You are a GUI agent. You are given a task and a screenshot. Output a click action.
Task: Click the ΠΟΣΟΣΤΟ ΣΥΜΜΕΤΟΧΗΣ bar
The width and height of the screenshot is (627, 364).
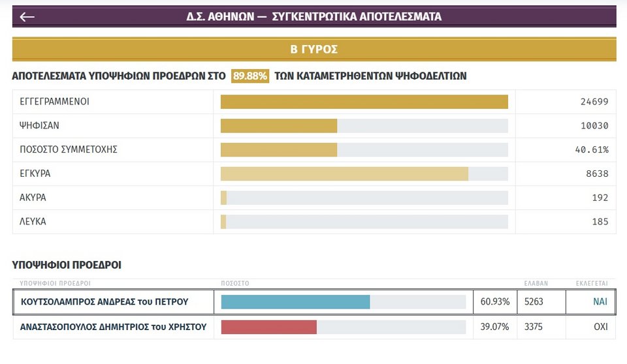coord(279,149)
